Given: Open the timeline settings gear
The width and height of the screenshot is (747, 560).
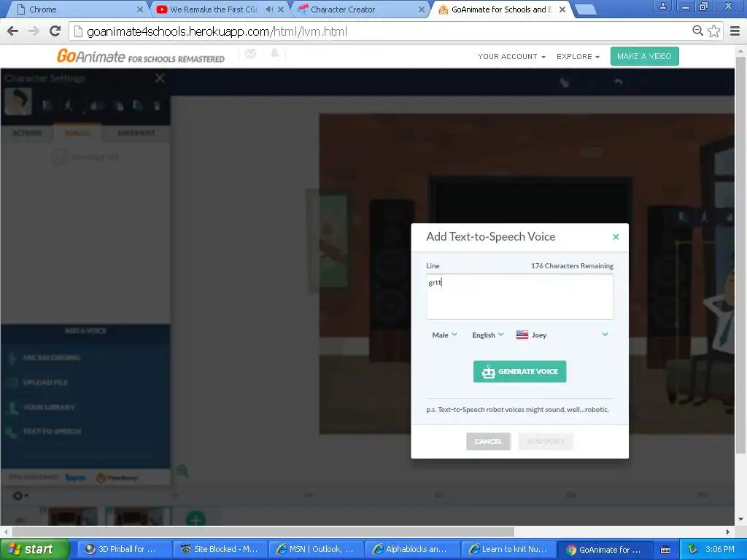Looking at the screenshot, I should (x=19, y=496).
